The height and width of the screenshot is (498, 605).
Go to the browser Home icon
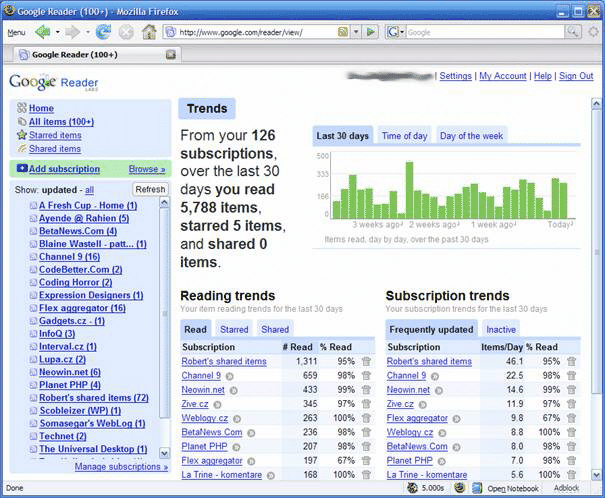[x=149, y=32]
